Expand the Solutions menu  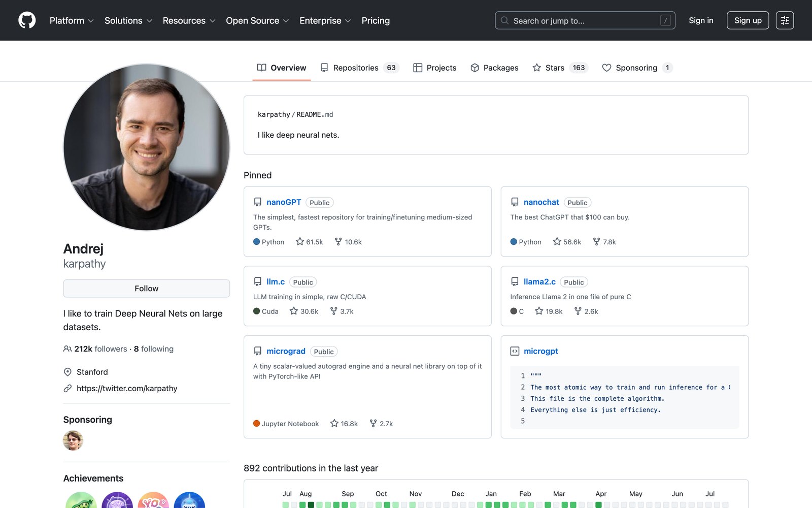point(128,20)
